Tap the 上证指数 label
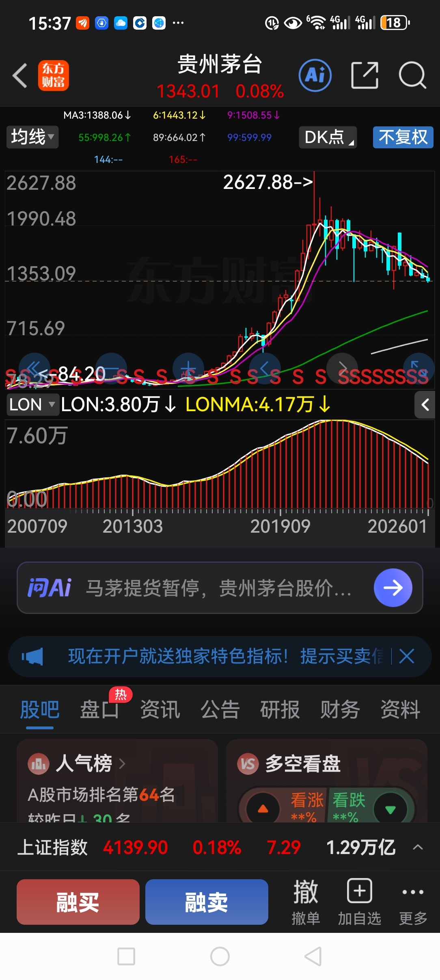Screen dimensions: 440x980 (x=52, y=848)
